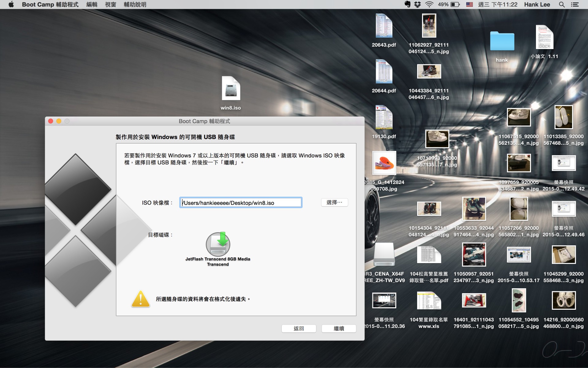588x368 pixels.
Task: Click the date and time 週三 下午11:22
Action: coord(498,4)
